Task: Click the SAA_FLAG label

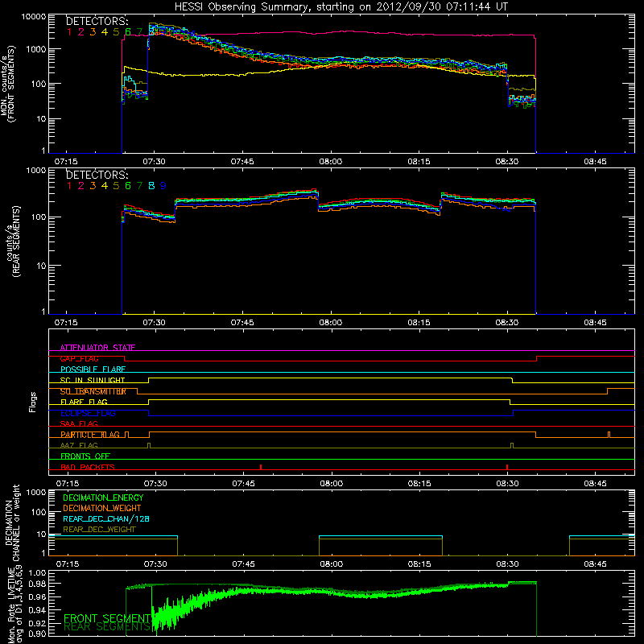Action: [79, 423]
